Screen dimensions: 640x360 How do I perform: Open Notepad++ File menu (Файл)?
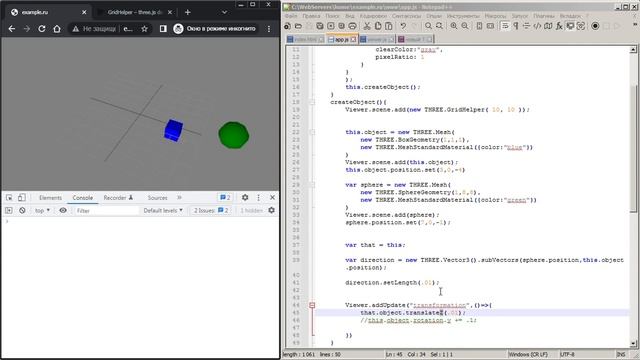pos(291,16)
